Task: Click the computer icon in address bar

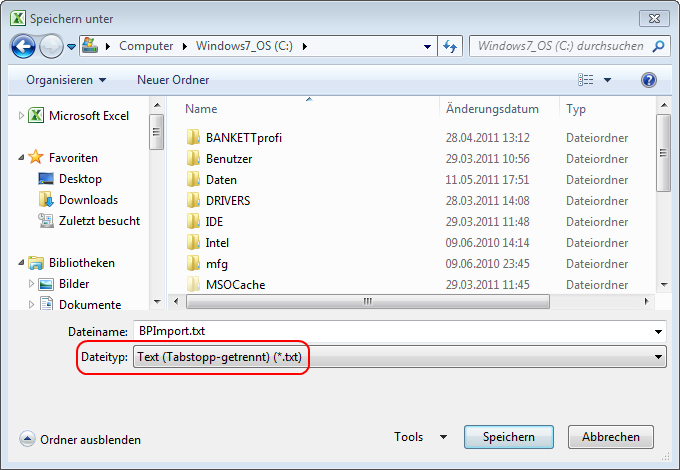Action: (x=90, y=46)
